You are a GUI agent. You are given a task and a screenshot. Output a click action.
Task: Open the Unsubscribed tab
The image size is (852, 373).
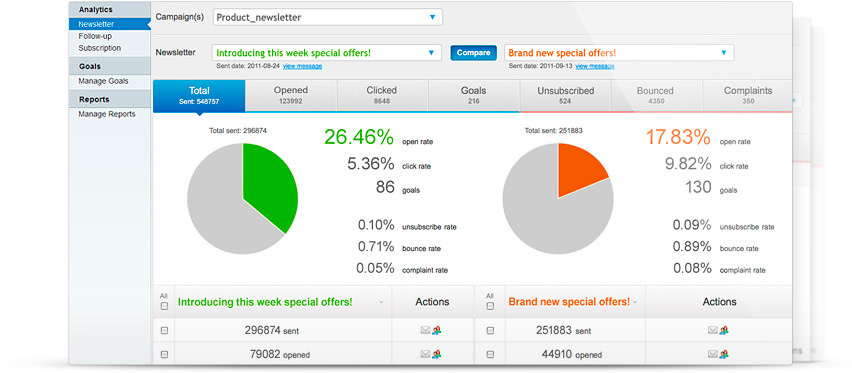coord(566,95)
